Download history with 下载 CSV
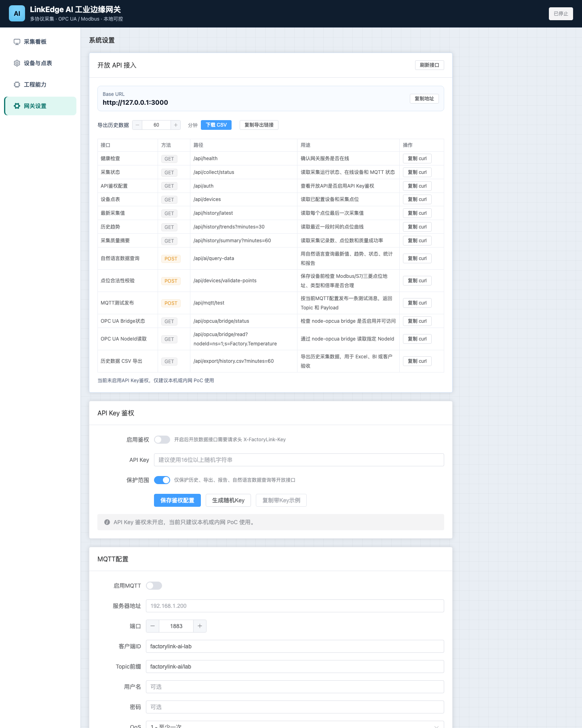Viewport: 582px width, 728px height. coord(216,125)
